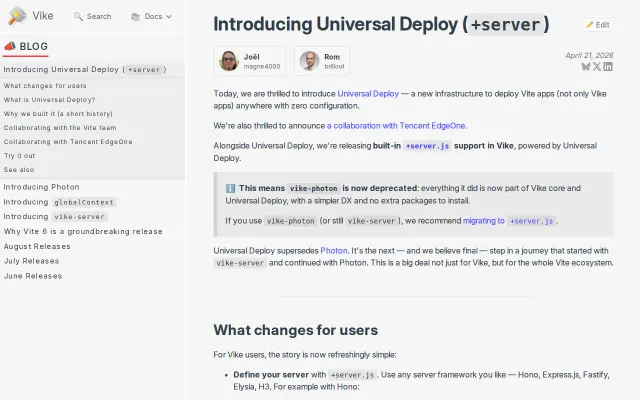Viewport: 640px width, 400px height.
Task: Click the brillout author handle
Action: click(x=334, y=67)
